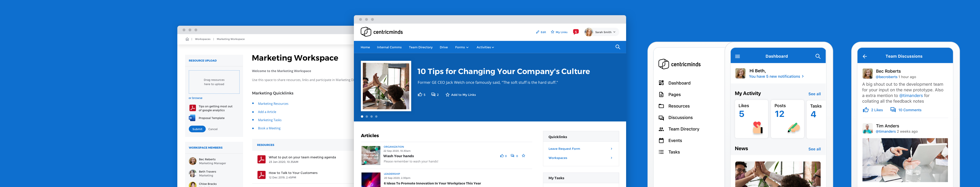Open the PDF icon for the team meeting agenda resource
This screenshot has height=187, width=980.
coord(261,159)
